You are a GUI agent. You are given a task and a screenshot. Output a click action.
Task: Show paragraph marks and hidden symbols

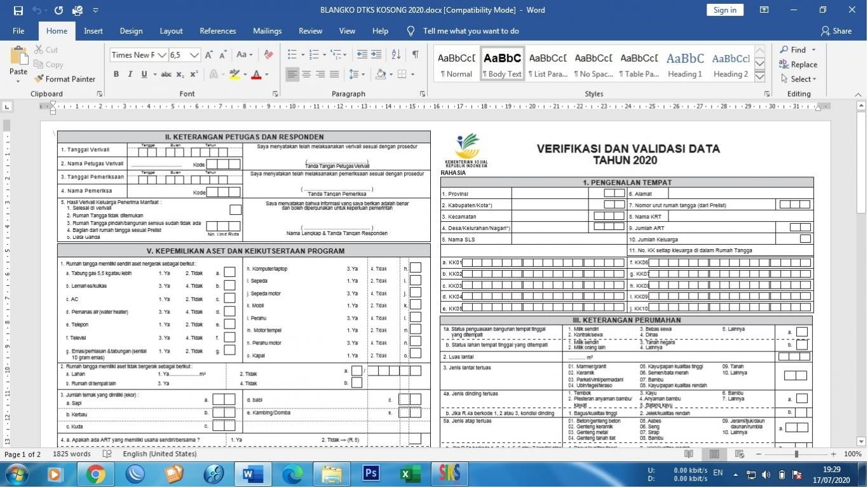coord(415,55)
